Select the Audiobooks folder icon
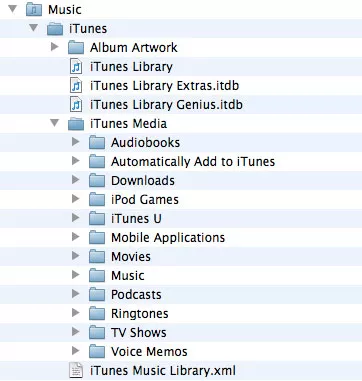This screenshot has width=362, height=381. pos(97,143)
